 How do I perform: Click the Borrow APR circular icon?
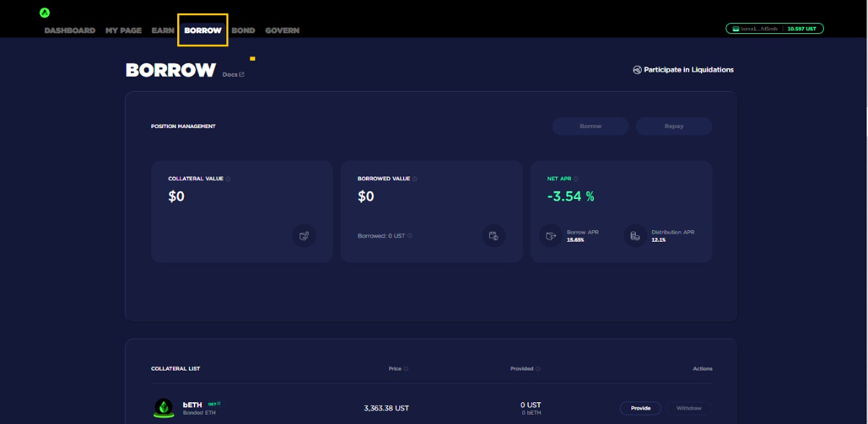550,235
